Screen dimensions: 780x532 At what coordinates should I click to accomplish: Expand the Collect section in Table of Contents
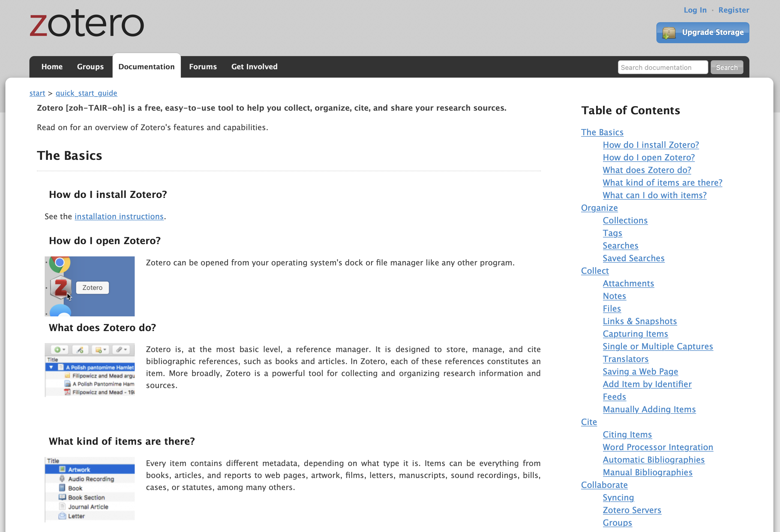tap(595, 271)
